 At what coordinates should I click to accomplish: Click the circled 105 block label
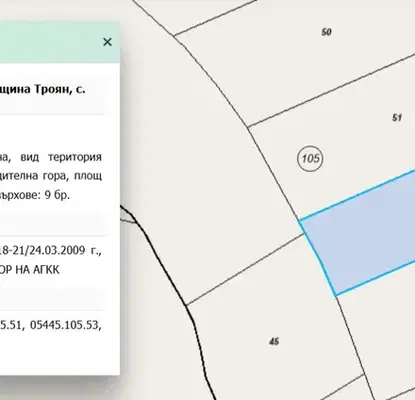(310, 158)
